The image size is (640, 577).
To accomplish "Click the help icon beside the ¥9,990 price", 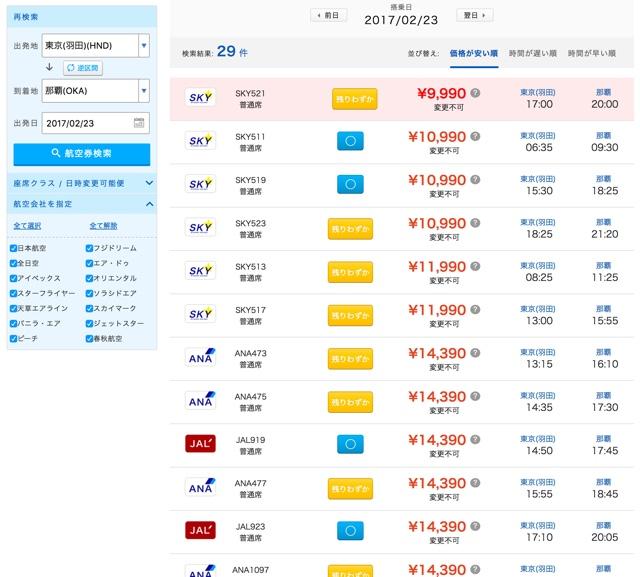I will (475, 93).
